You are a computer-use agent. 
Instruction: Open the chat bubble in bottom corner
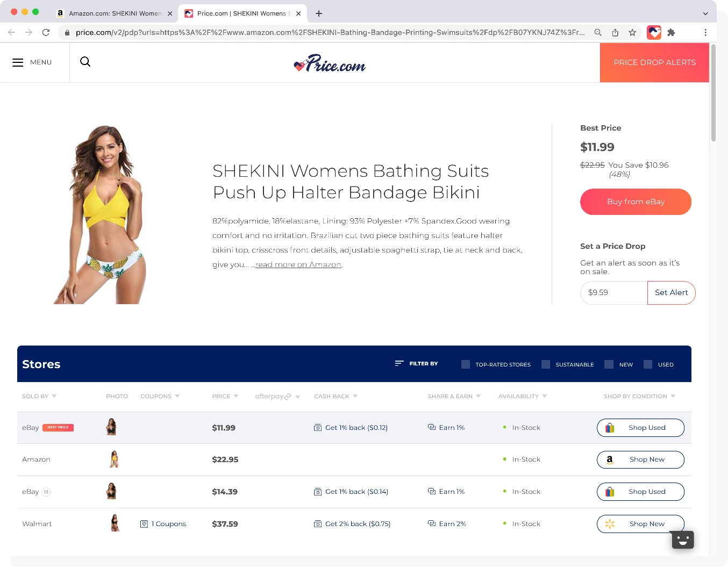pos(682,540)
